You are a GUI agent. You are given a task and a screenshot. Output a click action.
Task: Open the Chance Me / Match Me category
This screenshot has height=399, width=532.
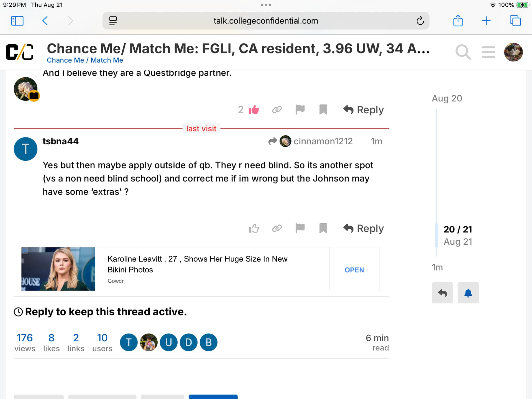85,60
